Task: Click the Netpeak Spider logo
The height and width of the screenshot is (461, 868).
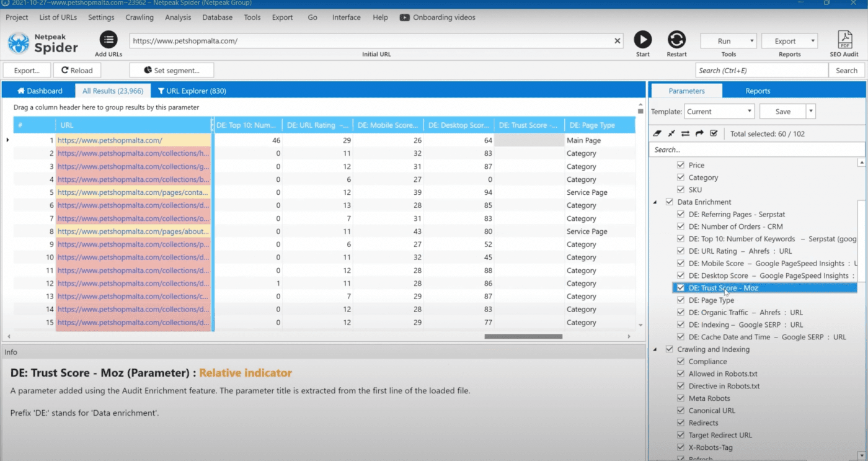Action: point(43,43)
